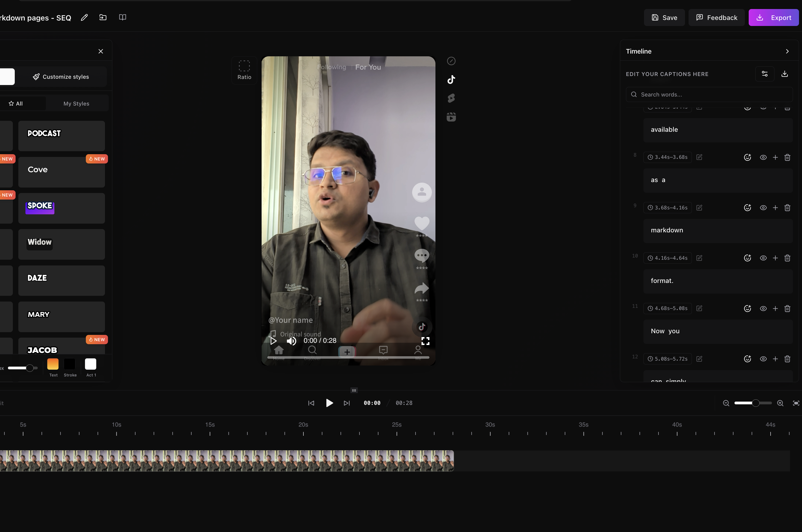The height and width of the screenshot is (532, 802).
Task: Add emoji to caption 5.08s–5.72s
Action: pyautogui.click(x=747, y=359)
